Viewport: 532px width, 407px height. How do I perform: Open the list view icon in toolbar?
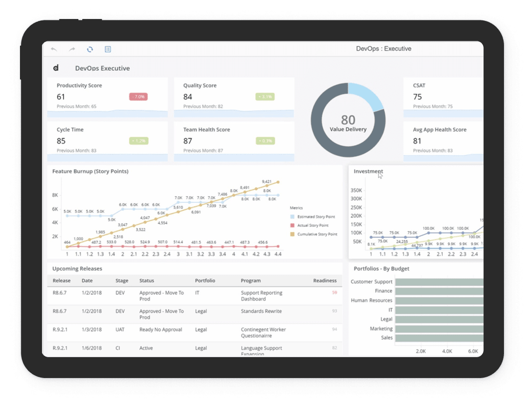108,49
